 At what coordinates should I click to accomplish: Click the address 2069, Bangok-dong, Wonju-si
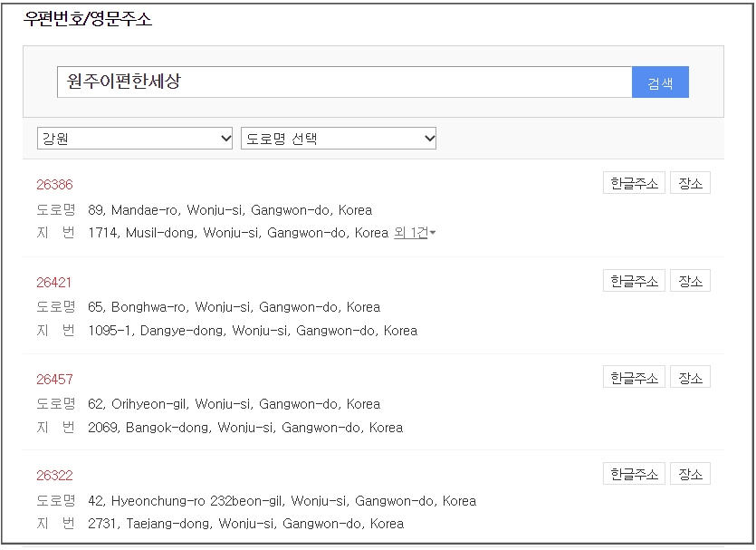[x=245, y=428]
